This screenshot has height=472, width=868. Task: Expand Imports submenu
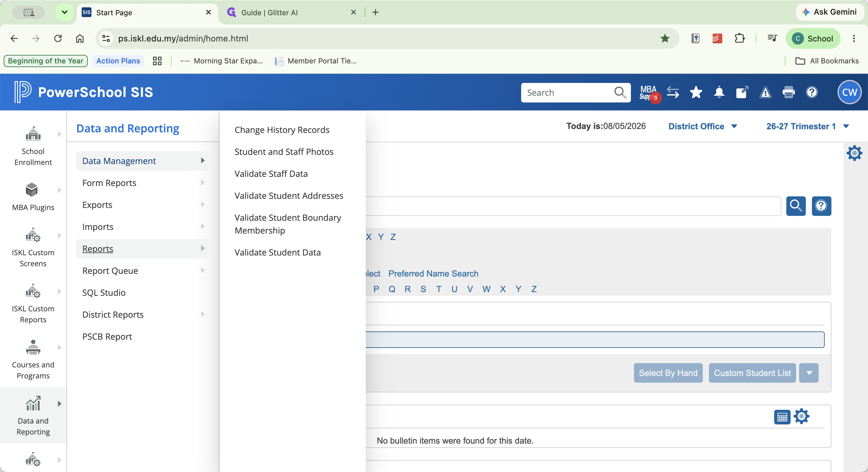pyautogui.click(x=143, y=227)
